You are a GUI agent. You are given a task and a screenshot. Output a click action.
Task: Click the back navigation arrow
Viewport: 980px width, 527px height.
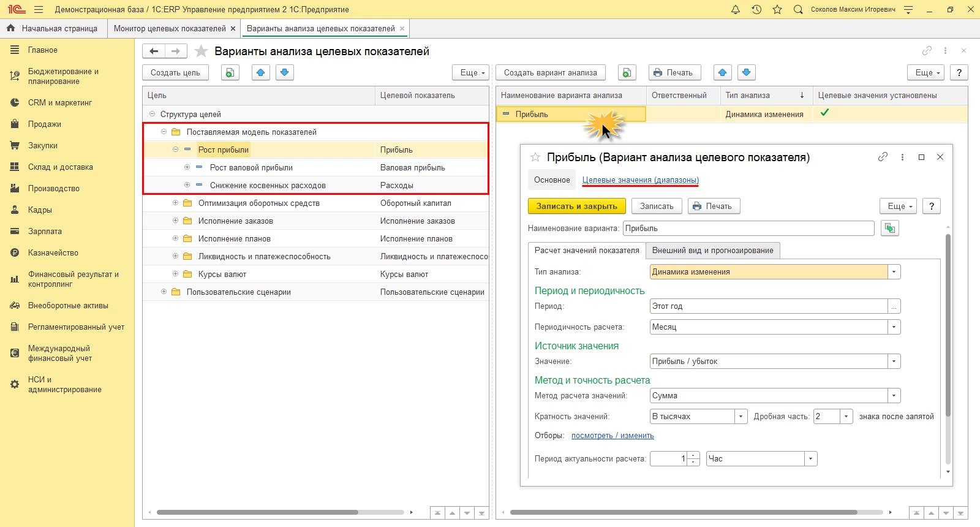[x=154, y=51]
